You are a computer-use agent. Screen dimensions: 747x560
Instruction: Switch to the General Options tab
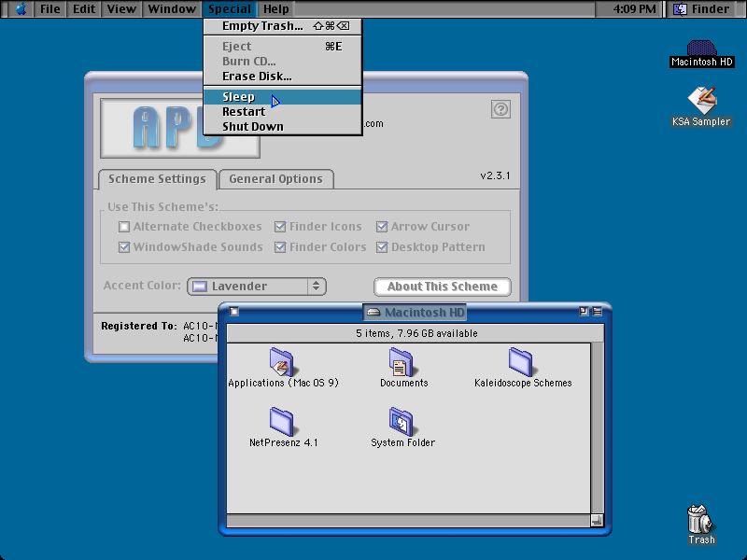click(x=275, y=179)
